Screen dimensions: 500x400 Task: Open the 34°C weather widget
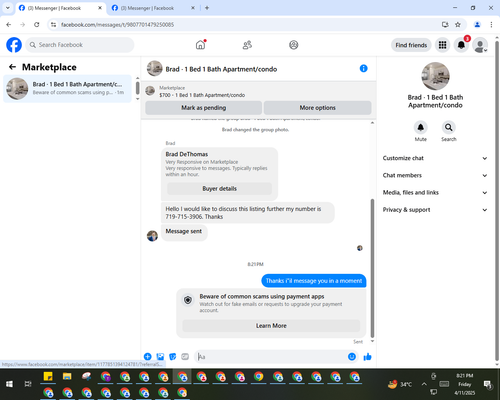[400, 384]
